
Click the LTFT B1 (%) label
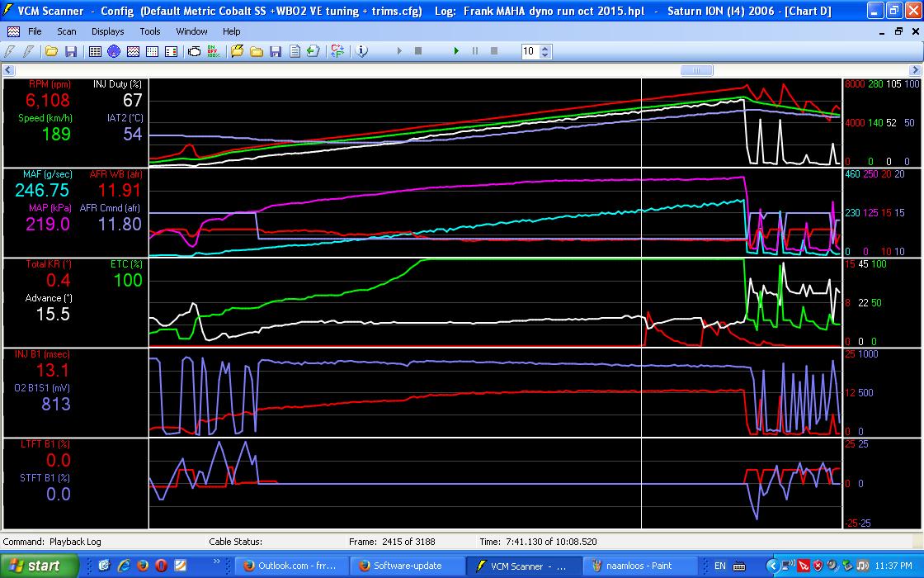pyautogui.click(x=45, y=444)
